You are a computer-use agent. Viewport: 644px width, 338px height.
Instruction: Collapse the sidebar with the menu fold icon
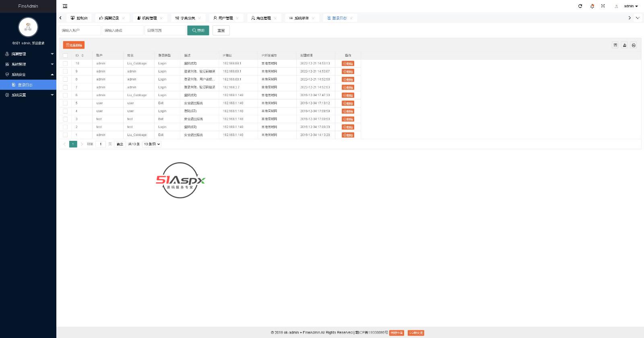(x=65, y=6)
